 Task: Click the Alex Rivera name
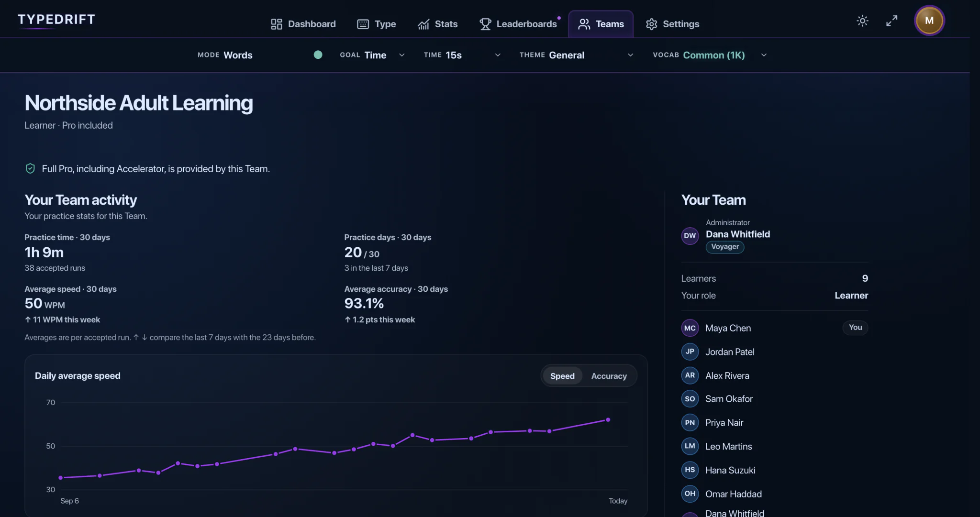click(x=727, y=376)
